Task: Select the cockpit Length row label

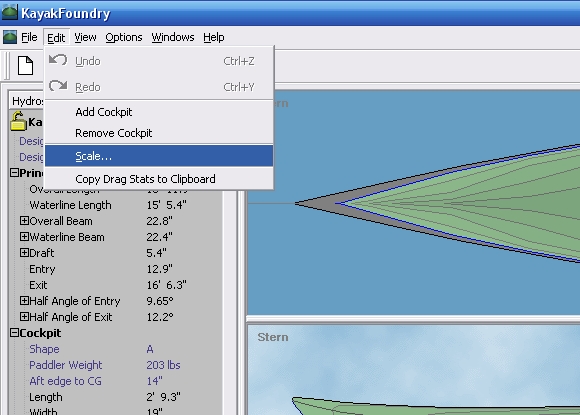Action: coord(46,397)
